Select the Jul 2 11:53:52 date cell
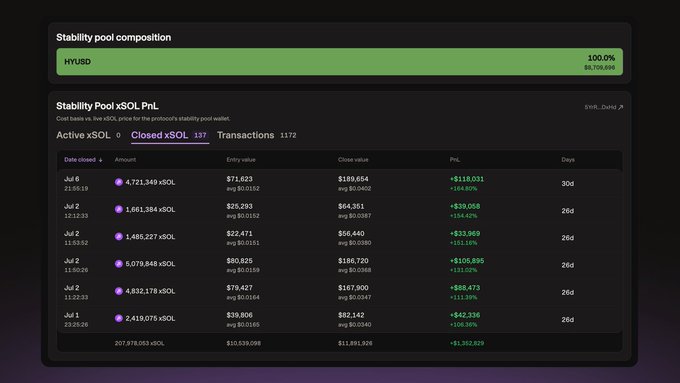The width and height of the screenshot is (680, 383). [x=76, y=238]
